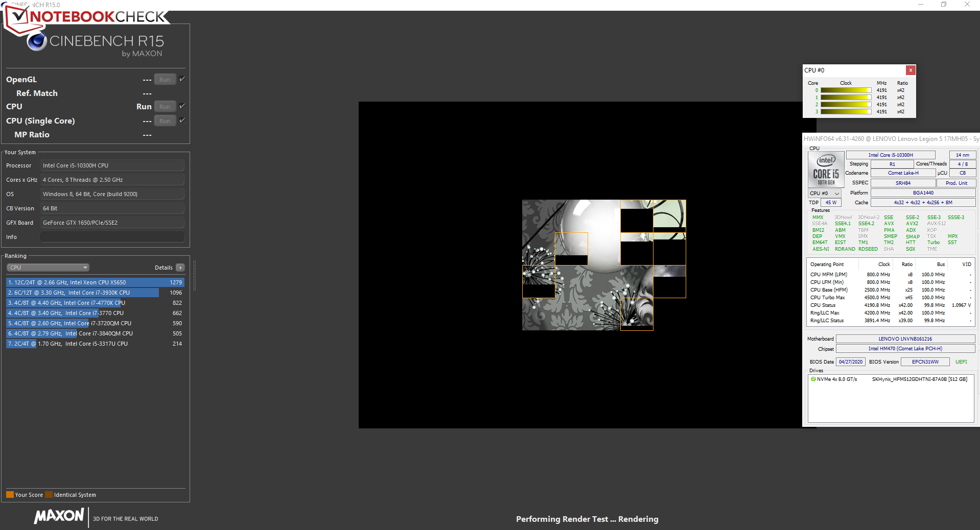Click the Cores x GHz field
The width and height of the screenshot is (980, 530).
click(112, 180)
